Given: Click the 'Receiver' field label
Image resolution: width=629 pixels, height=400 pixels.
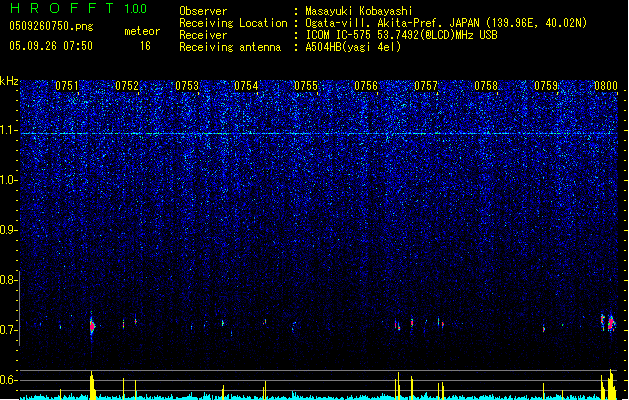Looking at the screenshot, I should coord(203,35).
